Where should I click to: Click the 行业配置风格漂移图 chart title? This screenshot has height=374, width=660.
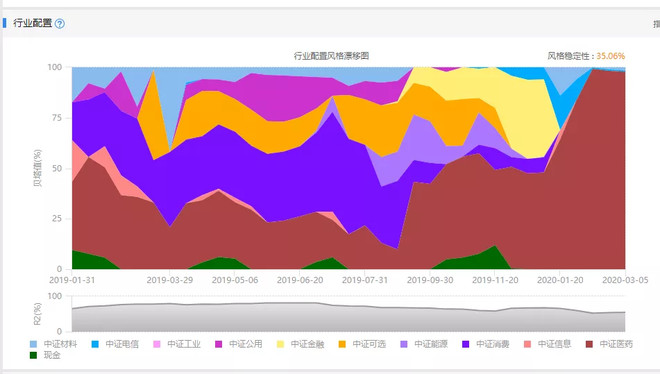point(331,56)
